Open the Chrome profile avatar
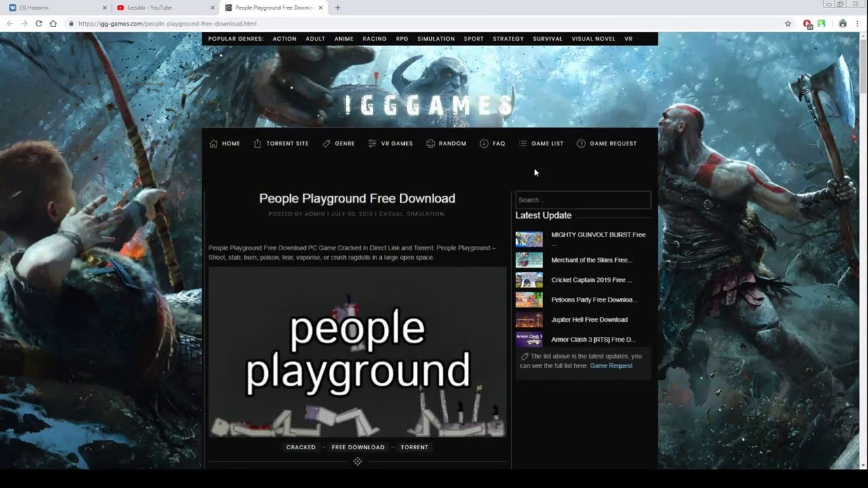The image size is (868, 488). (x=843, y=23)
